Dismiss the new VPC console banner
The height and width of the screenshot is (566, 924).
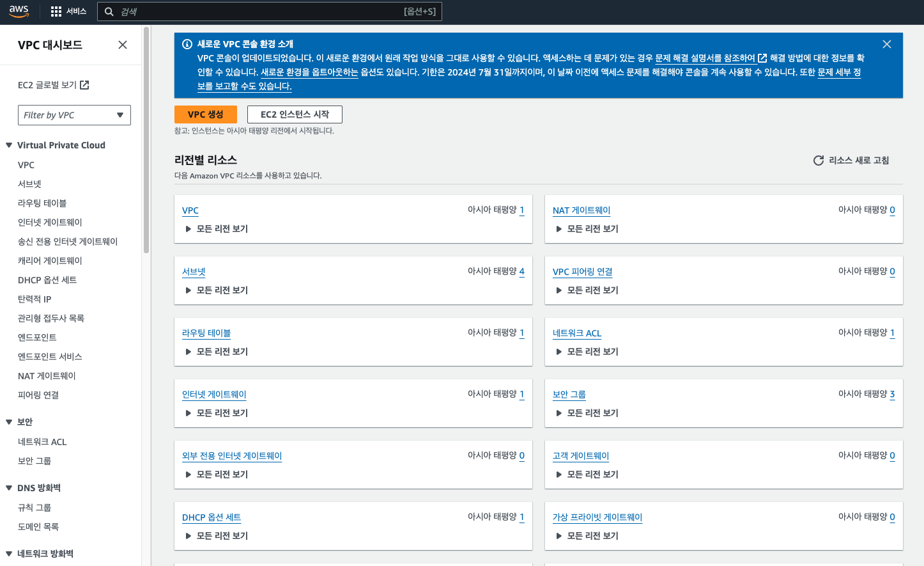click(887, 44)
